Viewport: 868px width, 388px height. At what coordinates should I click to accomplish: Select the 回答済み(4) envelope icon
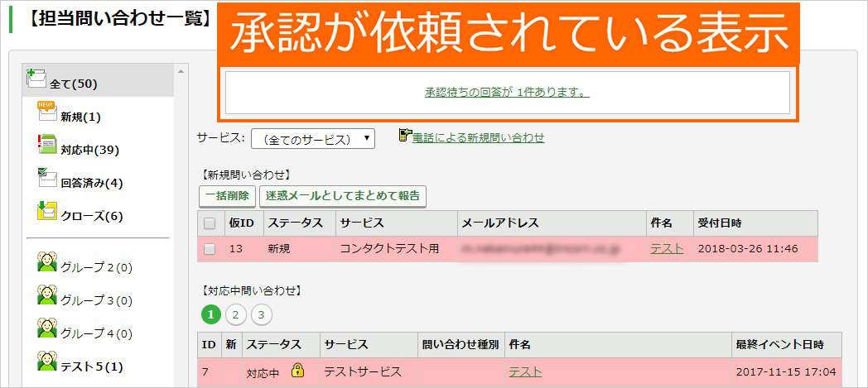(46, 178)
